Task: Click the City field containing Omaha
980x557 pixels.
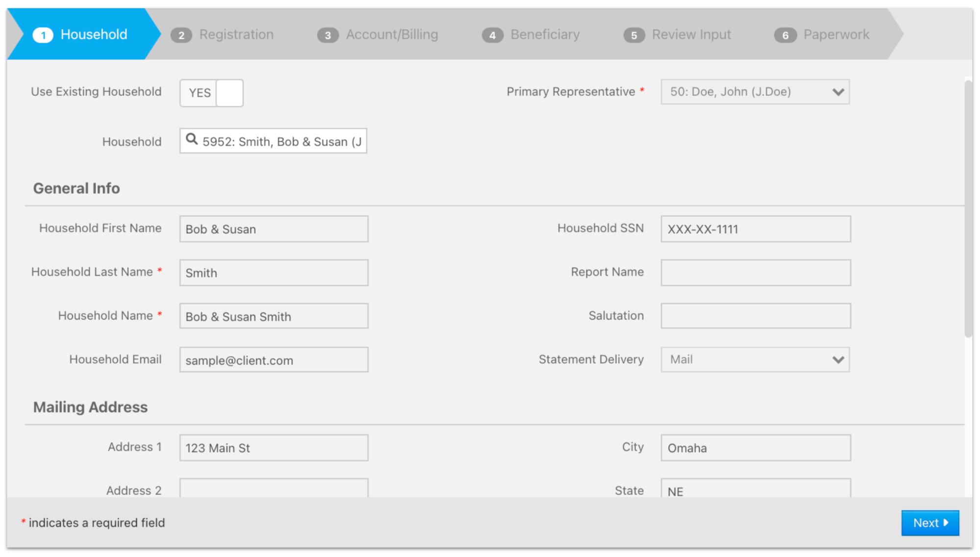Action: pyautogui.click(x=755, y=448)
